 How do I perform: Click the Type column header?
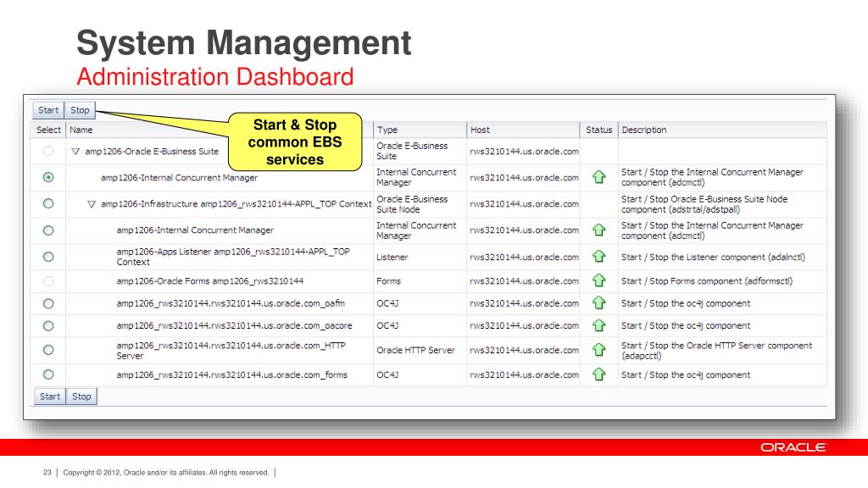coord(387,130)
